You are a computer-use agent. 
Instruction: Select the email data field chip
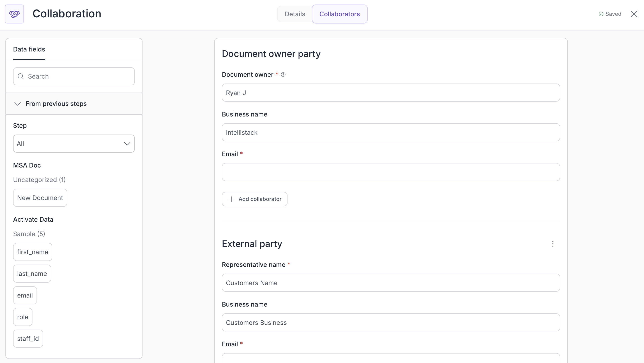coord(25,296)
